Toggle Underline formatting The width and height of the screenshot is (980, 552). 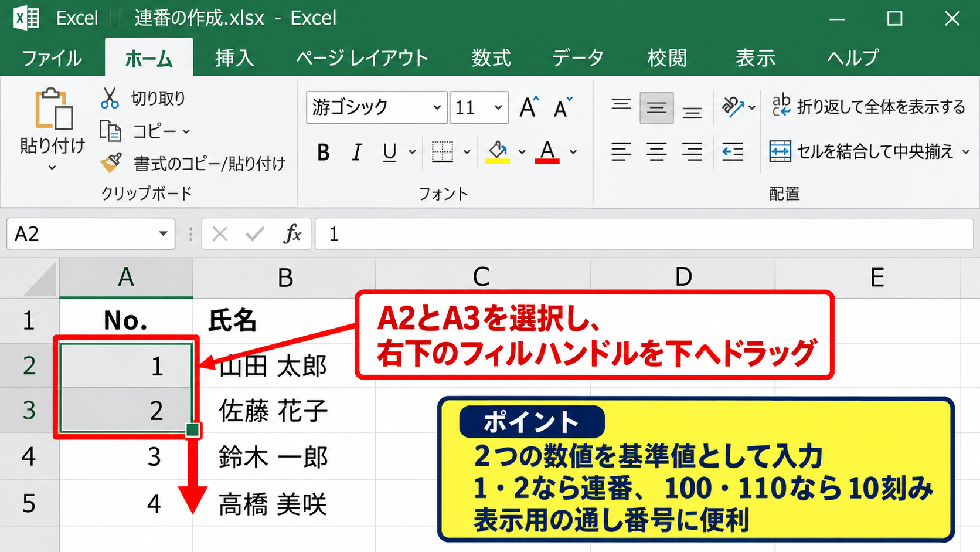tap(390, 153)
